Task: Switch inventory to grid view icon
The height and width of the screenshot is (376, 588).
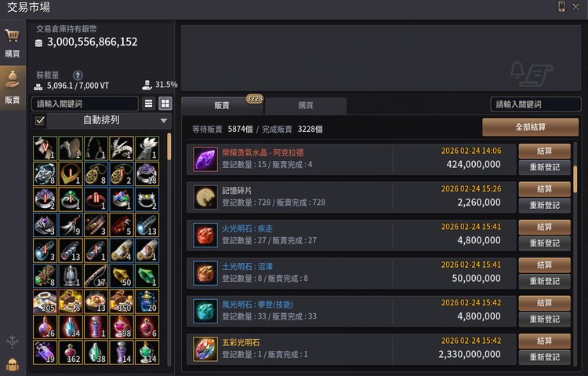Action: pyautogui.click(x=165, y=104)
